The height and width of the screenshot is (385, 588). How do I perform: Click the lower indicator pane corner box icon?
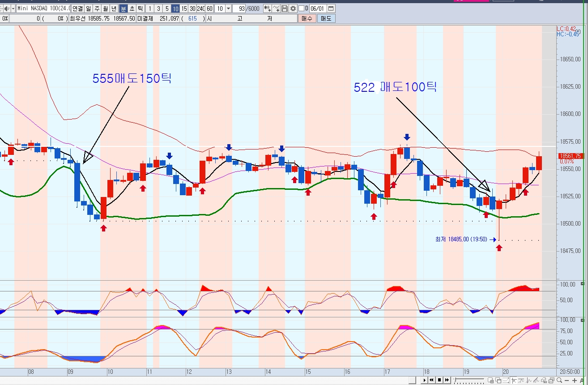[582, 320]
